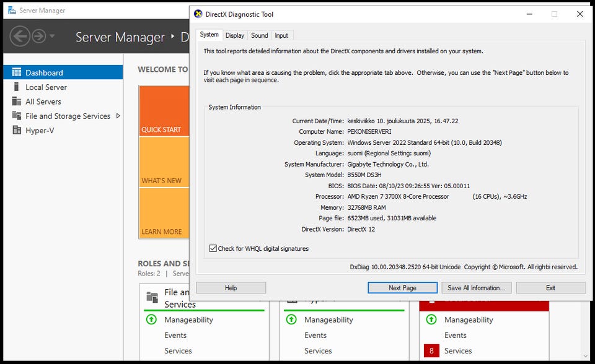The height and width of the screenshot is (364, 595).
Task: Click the Local Server tower icon
Action: coord(16,87)
